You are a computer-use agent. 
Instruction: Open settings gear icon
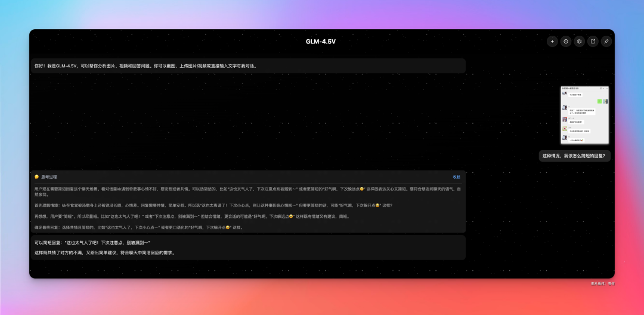coord(579,42)
